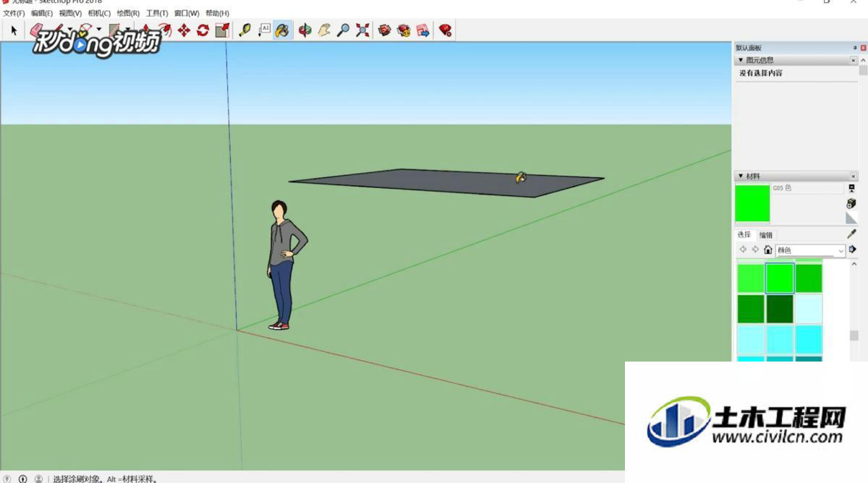
Task: Click the G05 色 material name field
Action: 807,188
